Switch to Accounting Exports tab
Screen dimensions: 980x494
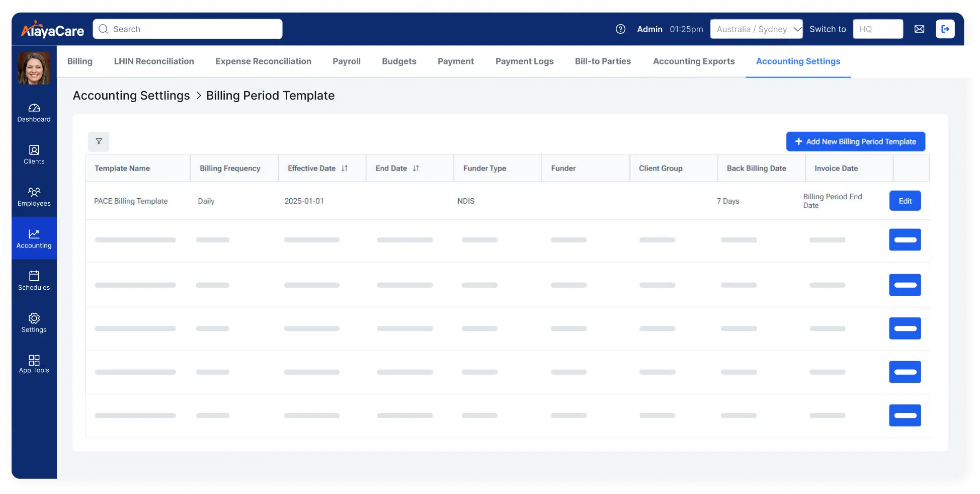tap(694, 61)
